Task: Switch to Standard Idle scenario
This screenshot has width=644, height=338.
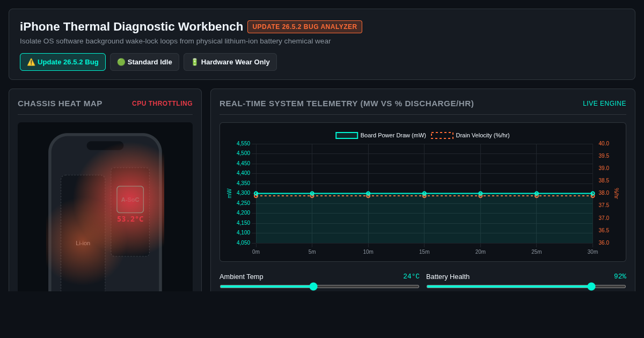Action: coord(144,62)
